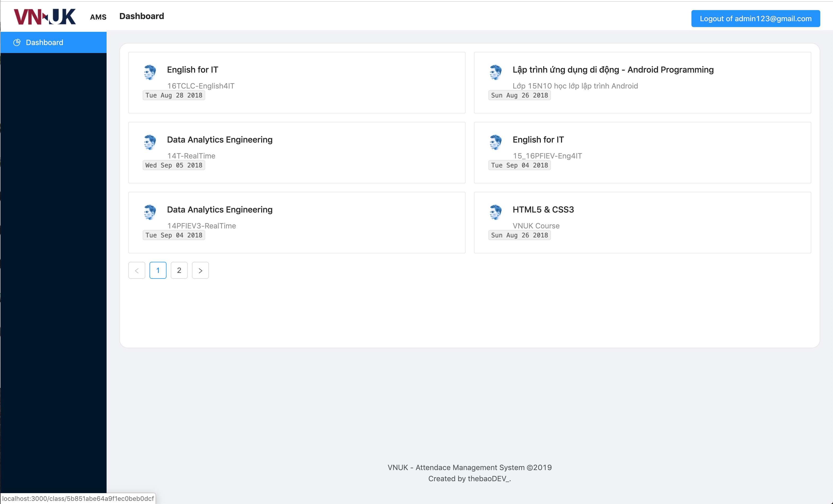Open Dashboard item in left sidebar
The height and width of the screenshot is (504, 833).
click(x=44, y=43)
